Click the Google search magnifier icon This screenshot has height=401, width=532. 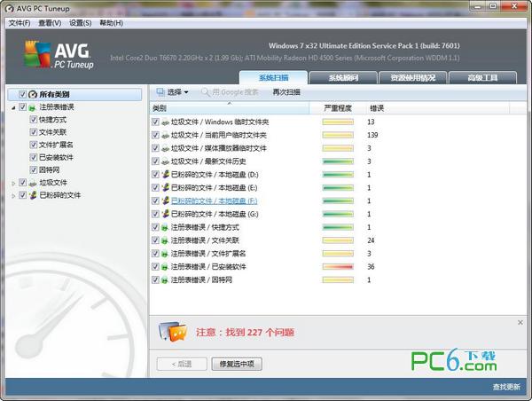click(x=206, y=92)
